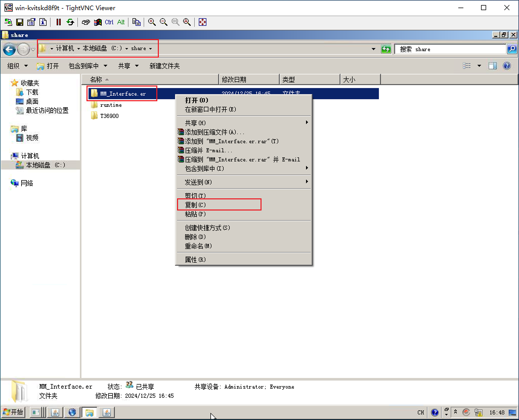Open the File transfer icon
519x420 pixels.
pyautogui.click(x=137, y=22)
